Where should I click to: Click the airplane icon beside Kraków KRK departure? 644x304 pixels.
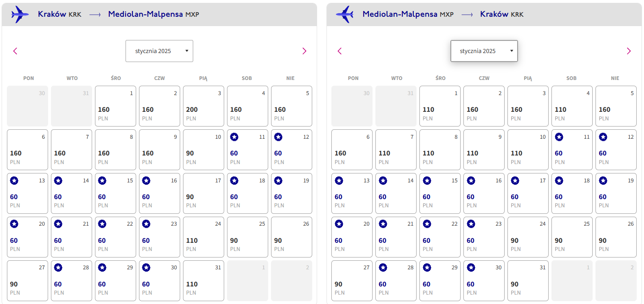point(20,14)
